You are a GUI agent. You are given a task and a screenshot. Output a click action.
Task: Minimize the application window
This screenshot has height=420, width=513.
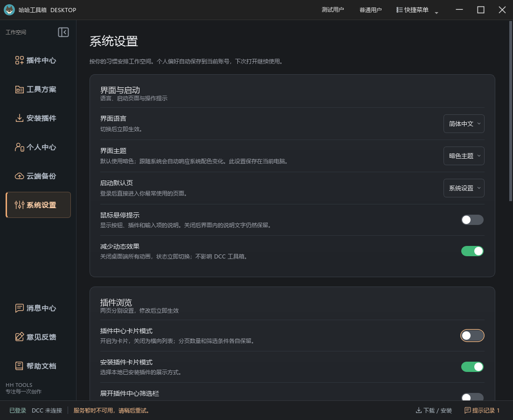coord(459,10)
